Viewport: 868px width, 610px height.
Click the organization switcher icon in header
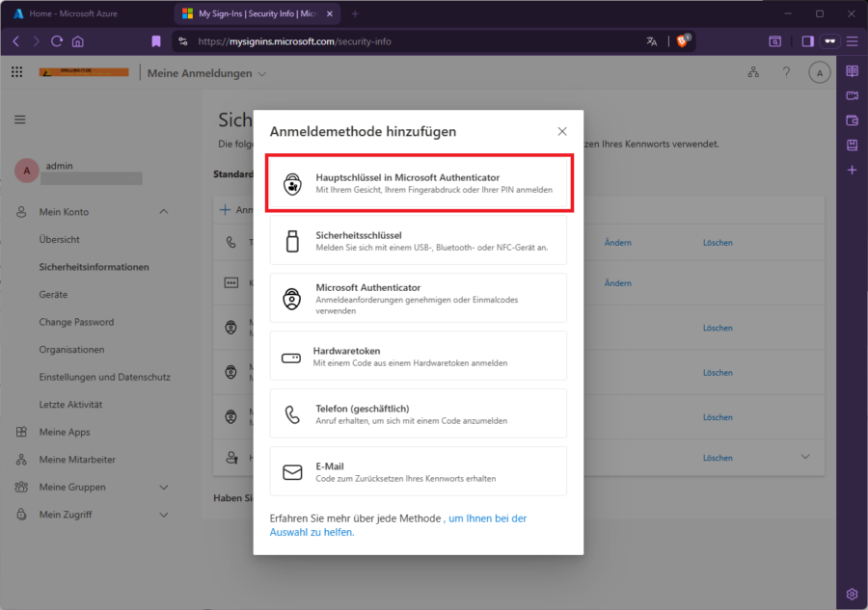[x=753, y=72]
